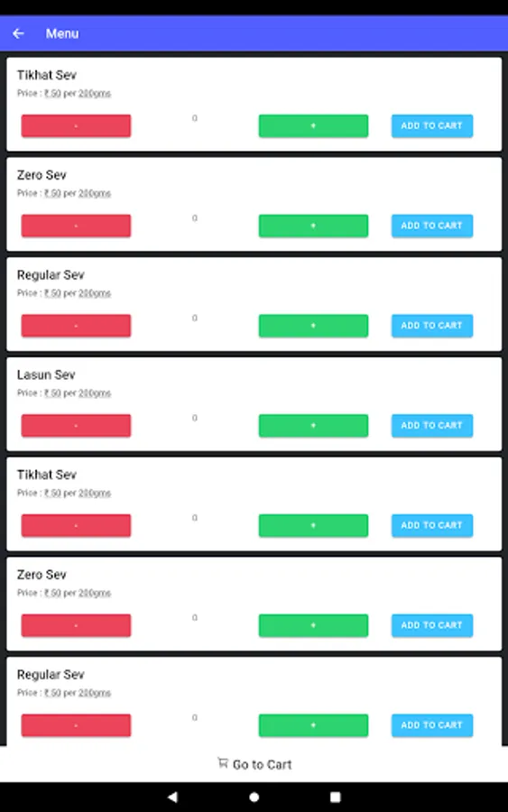
Task: Add the first Zero Sev to cart
Action: pos(432,226)
